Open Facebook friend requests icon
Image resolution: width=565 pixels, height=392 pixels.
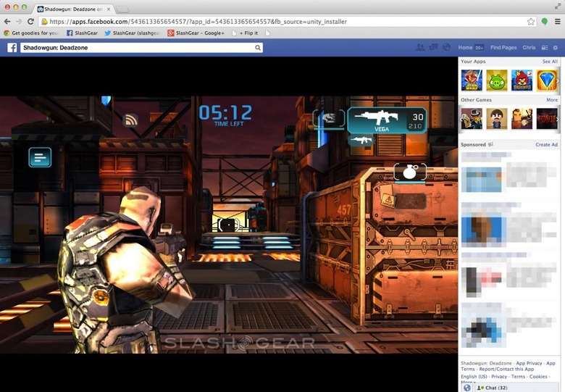click(x=420, y=47)
